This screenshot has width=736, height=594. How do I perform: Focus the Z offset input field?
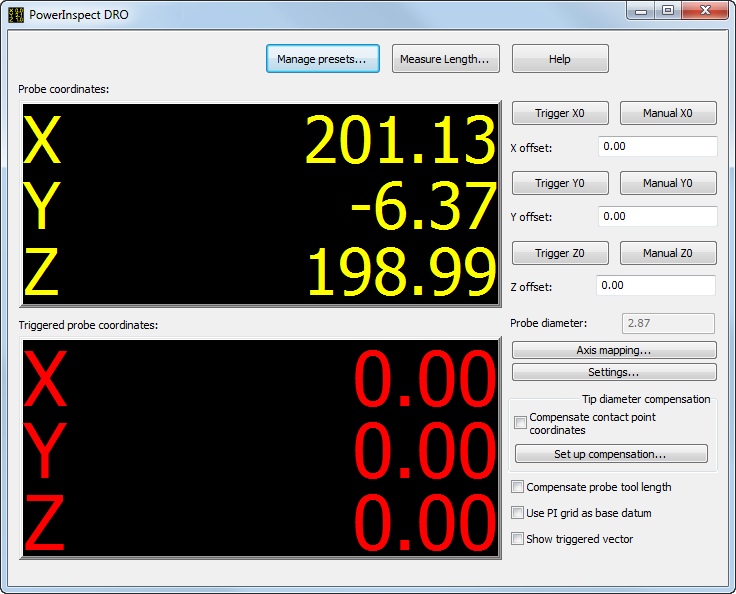point(656,285)
